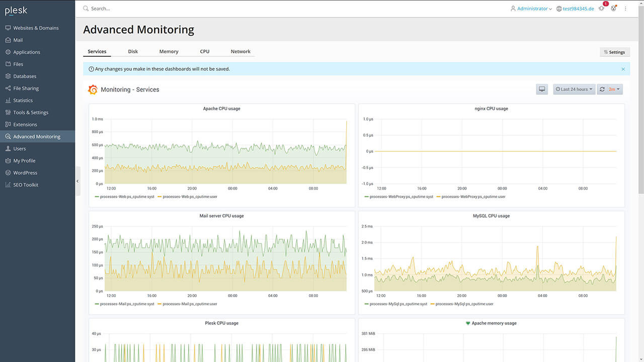Click the monitor view mode icon
This screenshot has width=644, height=362.
542,89
